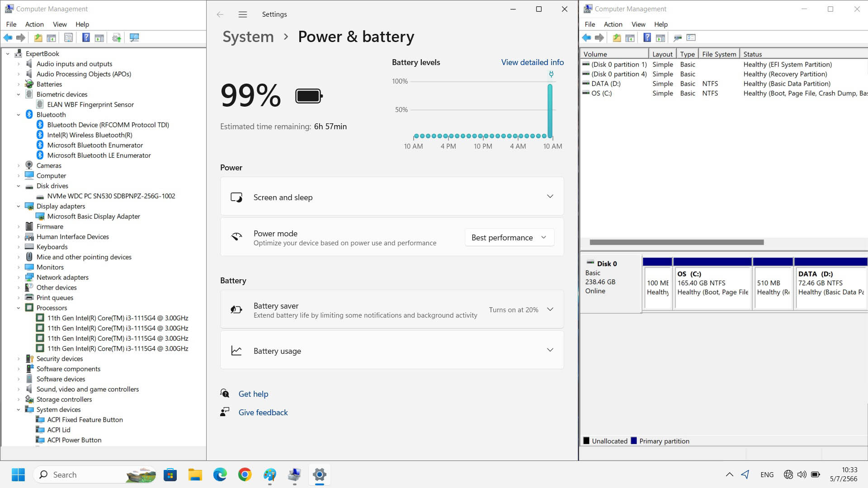Toggle action pane icon in Device Manager toolbar
Image resolution: width=868 pixels, height=488 pixels.
[x=99, y=38]
